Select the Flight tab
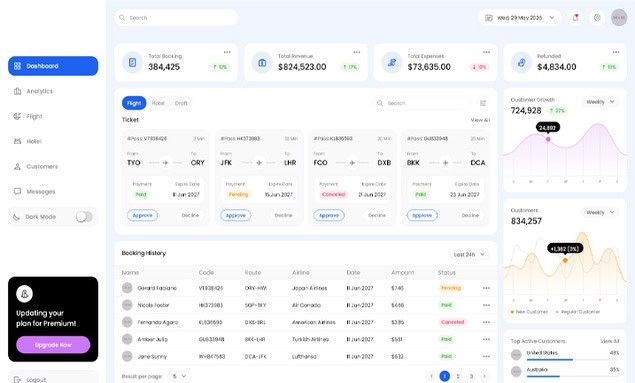This screenshot has width=635, height=383. pos(134,103)
